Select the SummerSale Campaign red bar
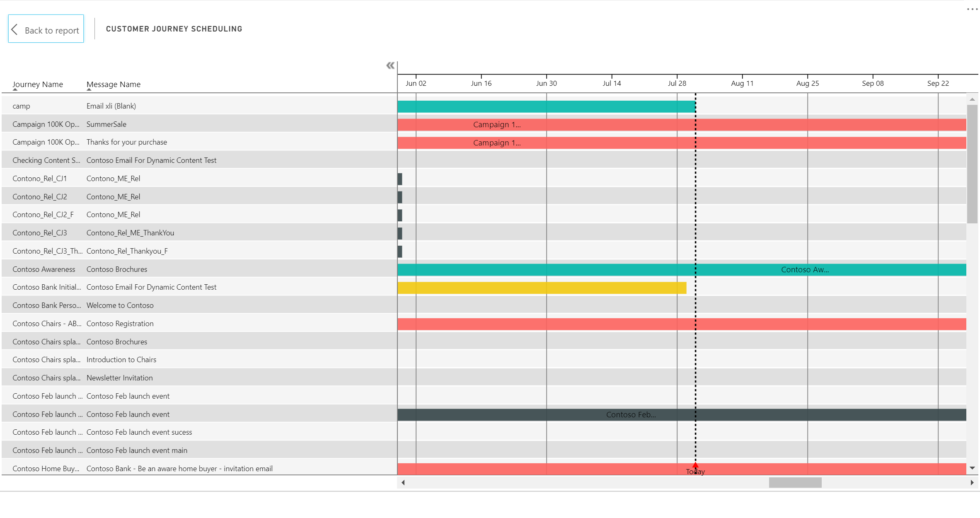The width and height of the screenshot is (980, 518). point(682,125)
